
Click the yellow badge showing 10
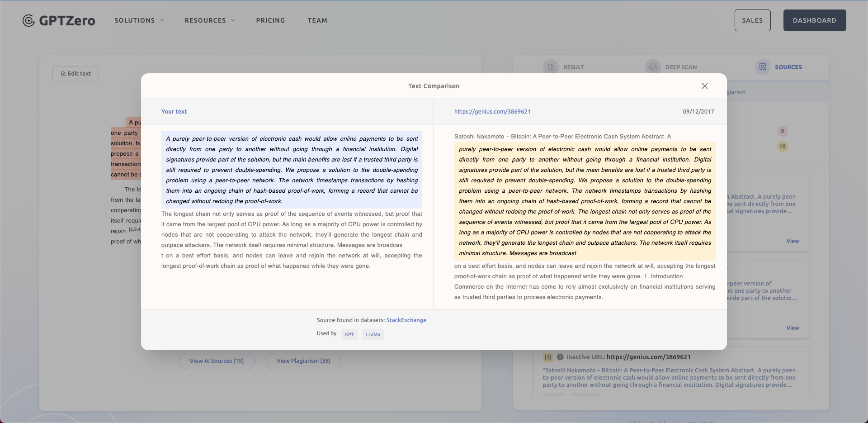pyautogui.click(x=782, y=147)
